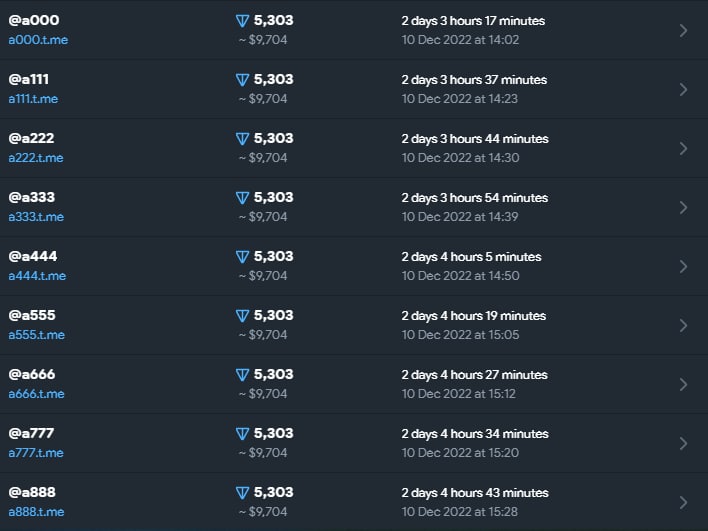708x531 pixels.
Task: Visit the a777.t.me link
Action: pos(36,453)
